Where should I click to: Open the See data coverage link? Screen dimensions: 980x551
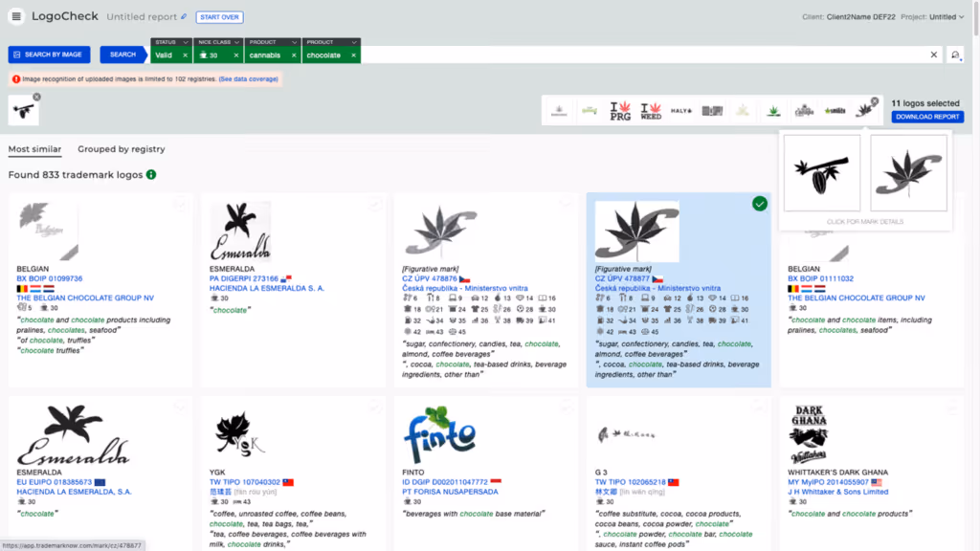pos(248,79)
